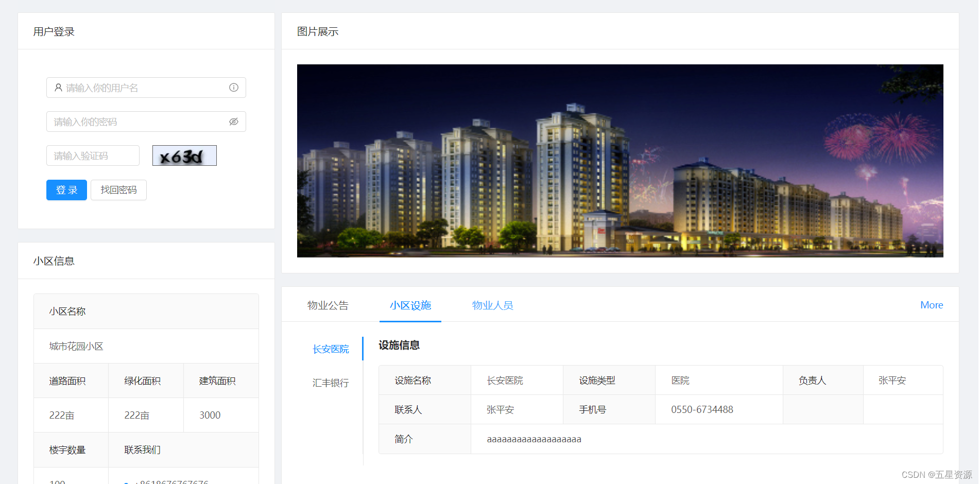Focus the password input field
Screen dimensions: 980x484
click(x=146, y=122)
